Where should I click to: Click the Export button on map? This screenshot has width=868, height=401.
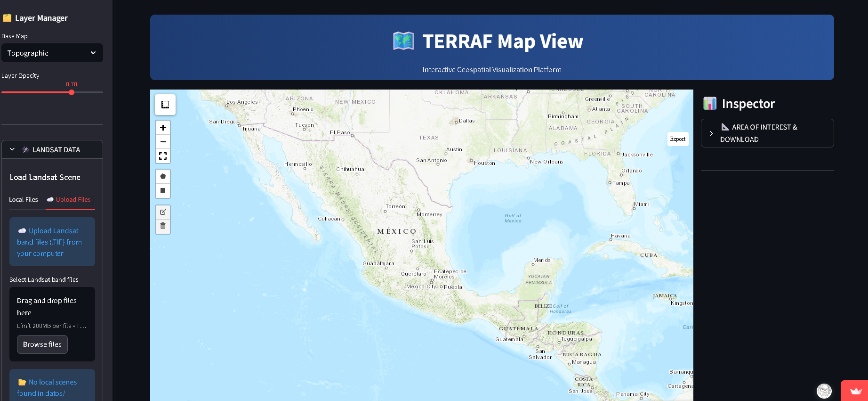(x=678, y=139)
